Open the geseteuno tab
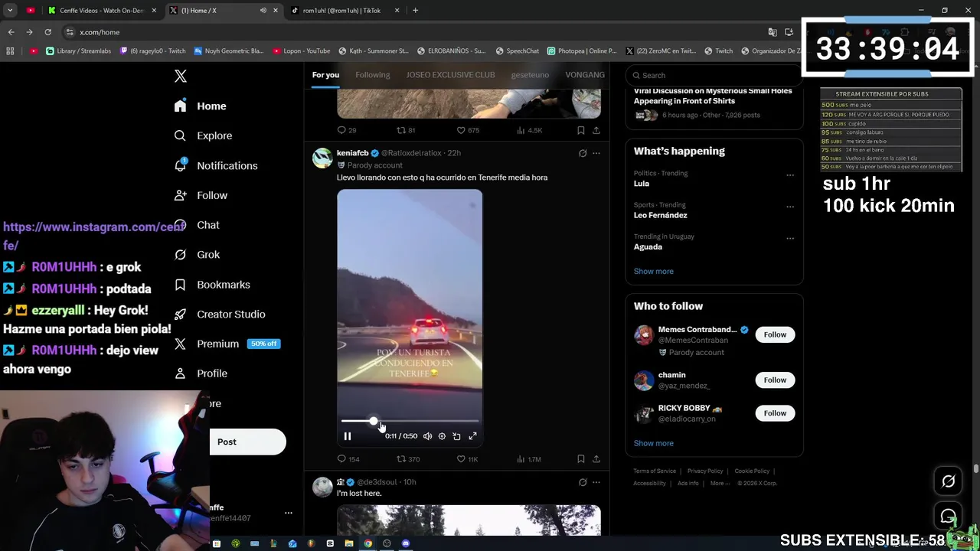 (x=530, y=75)
